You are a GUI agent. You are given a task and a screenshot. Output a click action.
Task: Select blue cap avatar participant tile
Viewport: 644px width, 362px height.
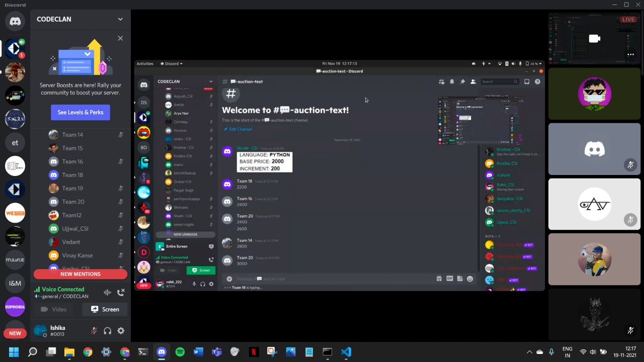pos(595,259)
